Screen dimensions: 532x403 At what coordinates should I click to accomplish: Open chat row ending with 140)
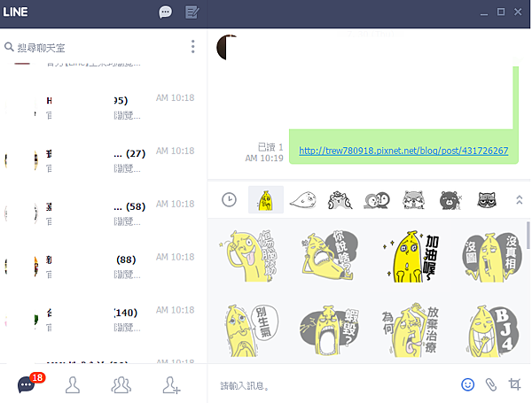point(104,320)
